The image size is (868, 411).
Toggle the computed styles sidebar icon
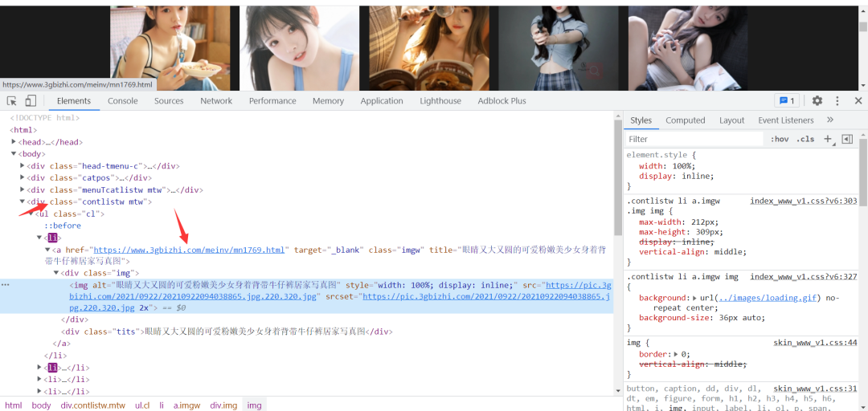pos(847,139)
